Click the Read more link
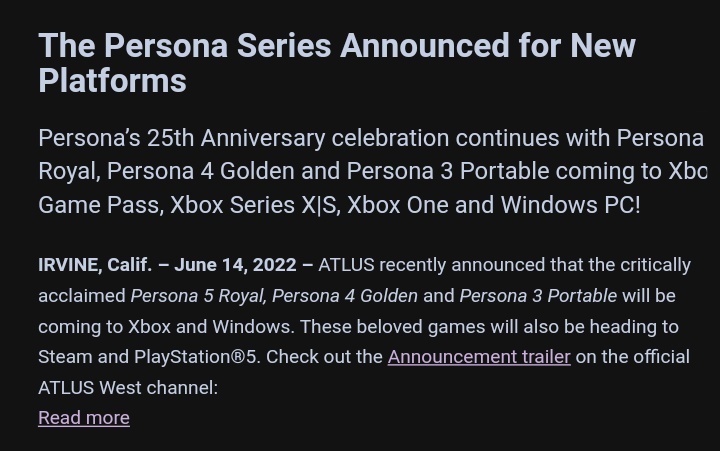Image resolution: width=720 pixels, height=451 pixels. 84,418
